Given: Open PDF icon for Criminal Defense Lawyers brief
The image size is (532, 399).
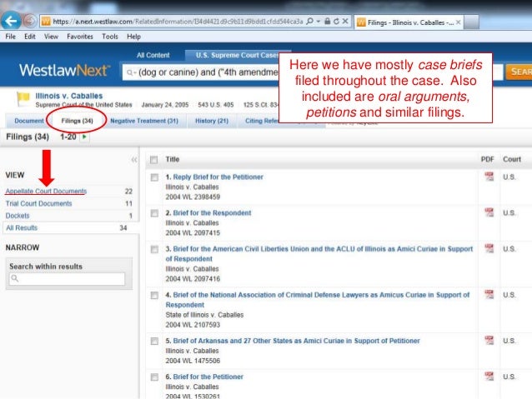Looking at the screenshot, I should (489, 294).
